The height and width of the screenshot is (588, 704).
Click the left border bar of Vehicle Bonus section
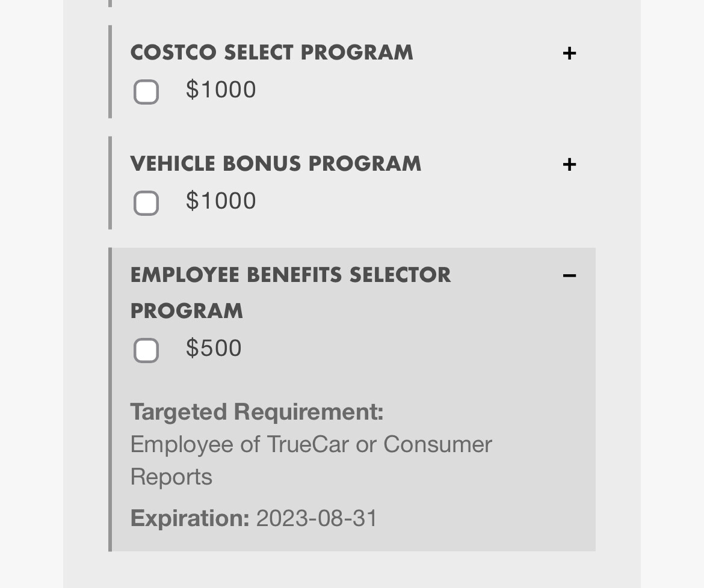coord(110,183)
